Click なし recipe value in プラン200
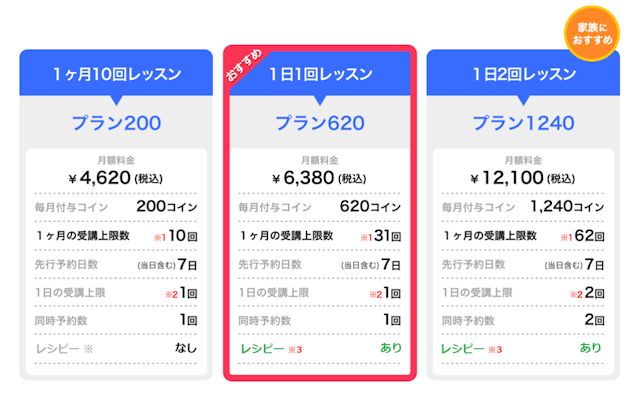640x398 pixels. tap(186, 348)
